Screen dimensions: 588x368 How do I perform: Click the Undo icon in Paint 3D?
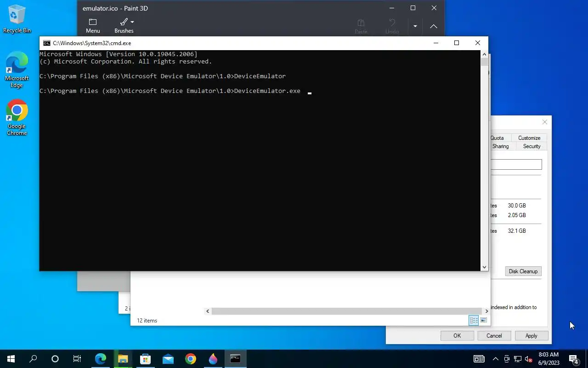(x=392, y=23)
